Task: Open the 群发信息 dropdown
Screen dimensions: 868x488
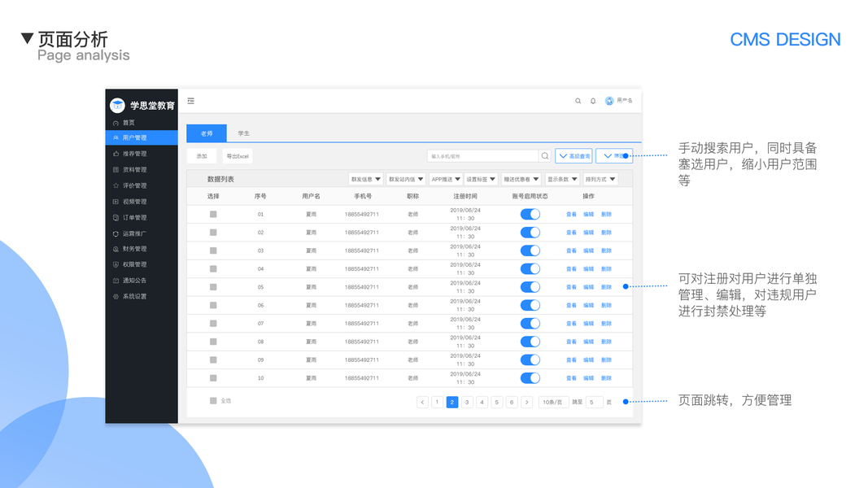Action: 366,179
